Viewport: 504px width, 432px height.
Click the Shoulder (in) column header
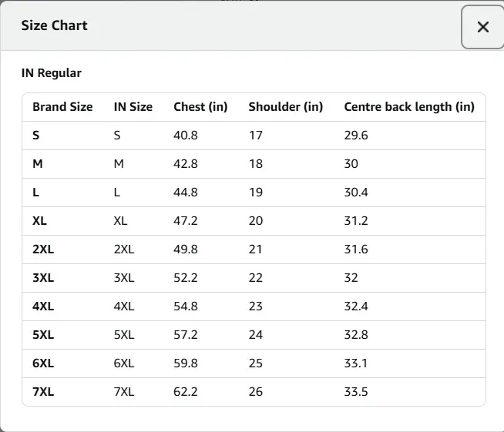[285, 107]
